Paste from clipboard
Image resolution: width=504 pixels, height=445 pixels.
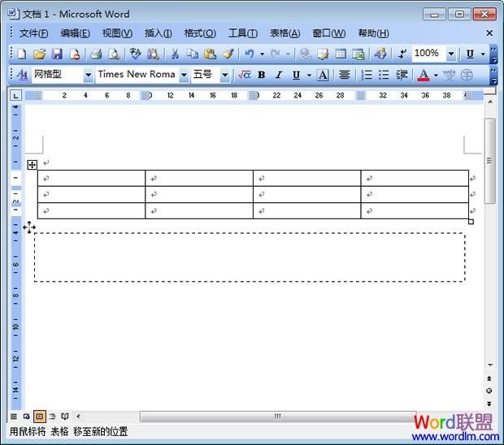click(210, 54)
